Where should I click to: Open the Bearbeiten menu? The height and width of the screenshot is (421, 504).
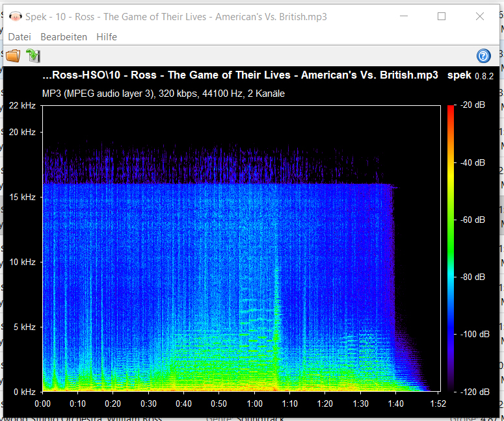pyautogui.click(x=64, y=37)
